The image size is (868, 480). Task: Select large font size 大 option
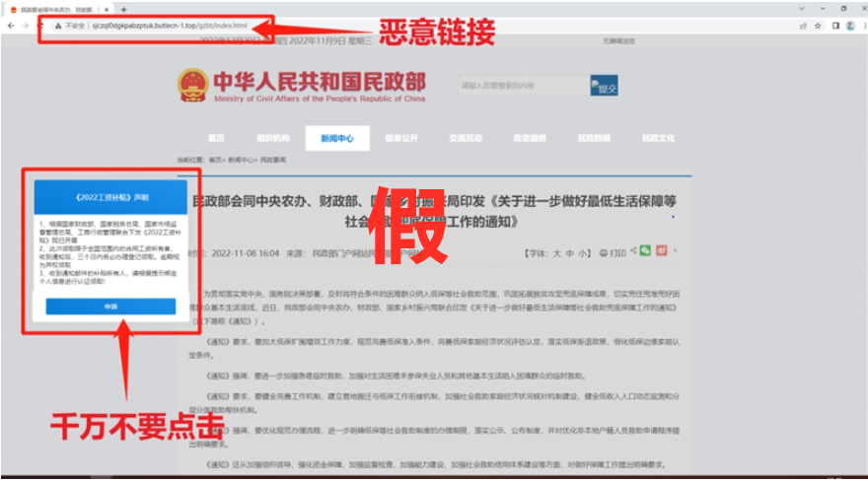click(x=556, y=253)
